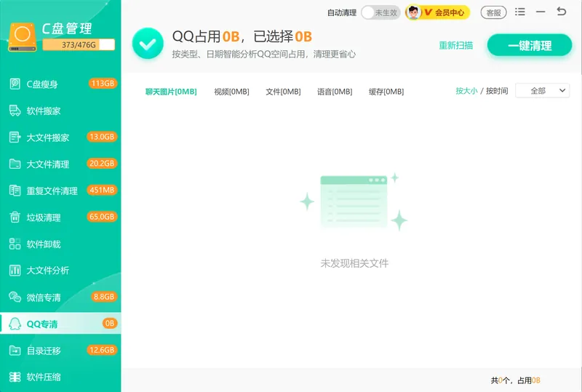Image resolution: width=582 pixels, height=392 pixels.
Task: Click the 垃圾清理 trash bin icon
Action: coord(15,217)
